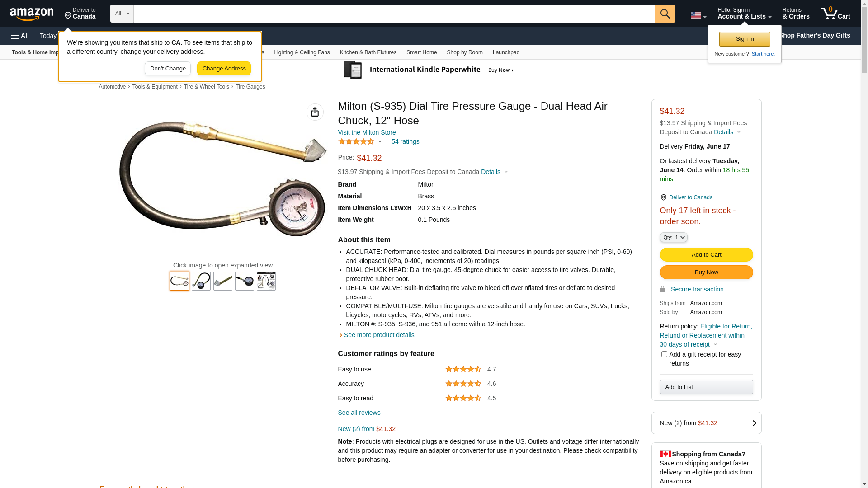Click Deliver to Canada location icon
This screenshot has width=868, height=488.
coord(663,197)
